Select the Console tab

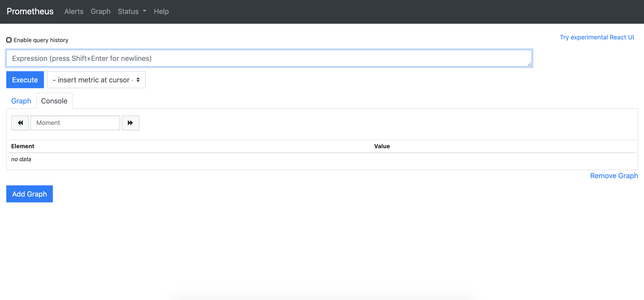(54, 101)
